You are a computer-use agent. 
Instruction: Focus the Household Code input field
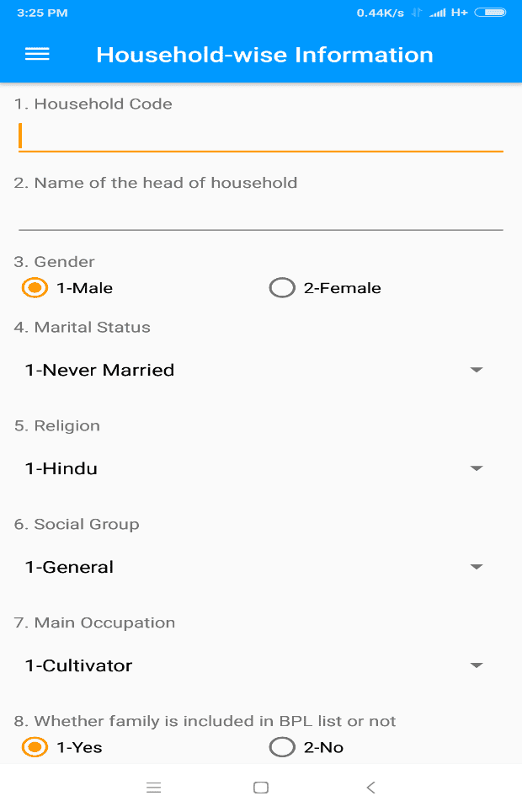click(x=261, y=136)
